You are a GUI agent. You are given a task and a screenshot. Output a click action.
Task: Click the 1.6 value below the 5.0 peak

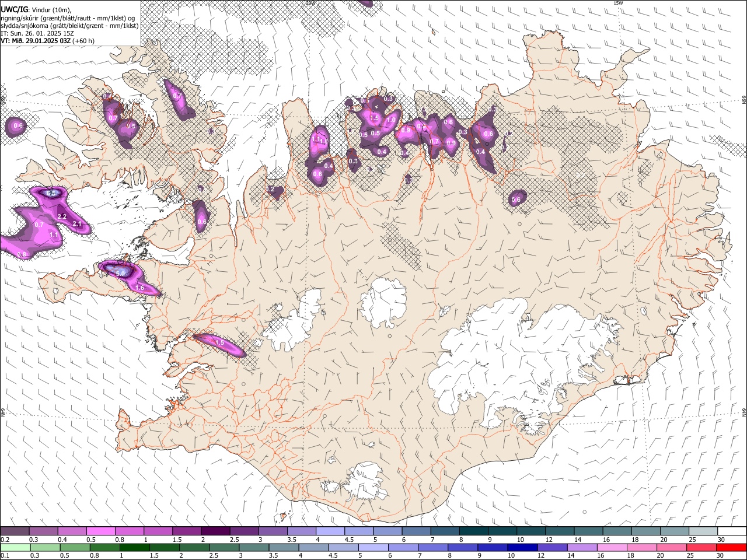tap(139, 288)
